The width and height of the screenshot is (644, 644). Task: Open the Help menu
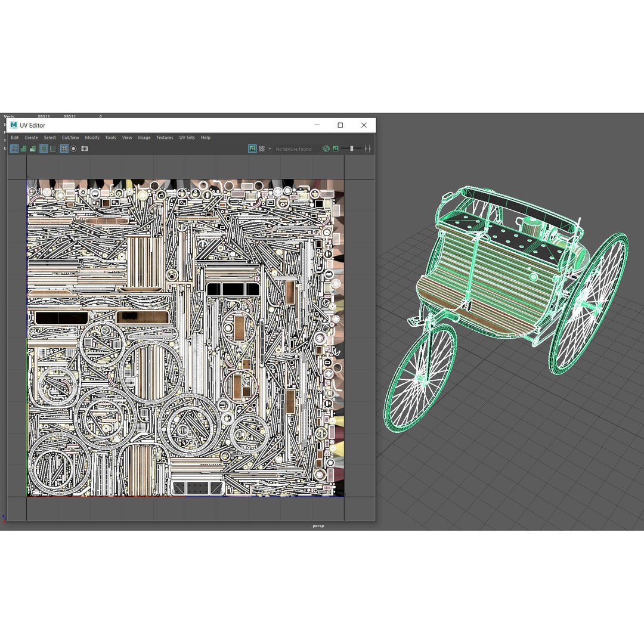205,138
